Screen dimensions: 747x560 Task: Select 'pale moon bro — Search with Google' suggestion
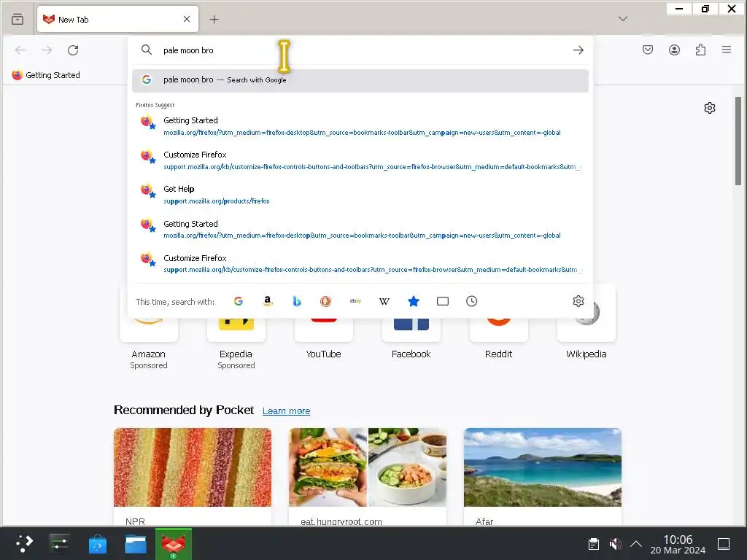pyautogui.click(x=360, y=80)
